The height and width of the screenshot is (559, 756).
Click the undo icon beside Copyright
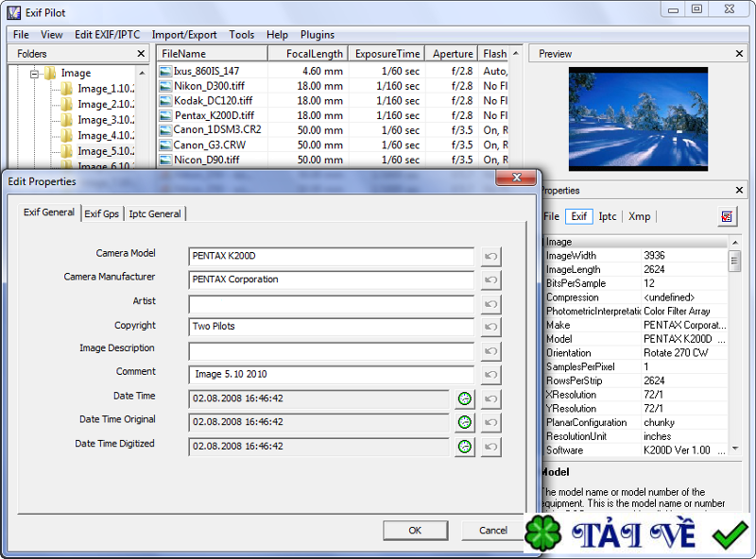point(490,328)
